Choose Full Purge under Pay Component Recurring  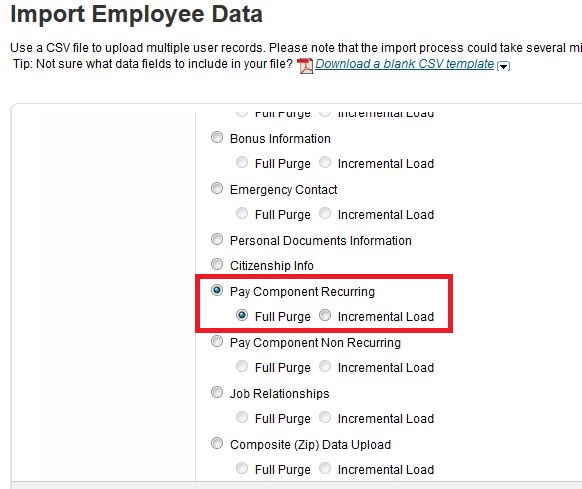(x=242, y=315)
